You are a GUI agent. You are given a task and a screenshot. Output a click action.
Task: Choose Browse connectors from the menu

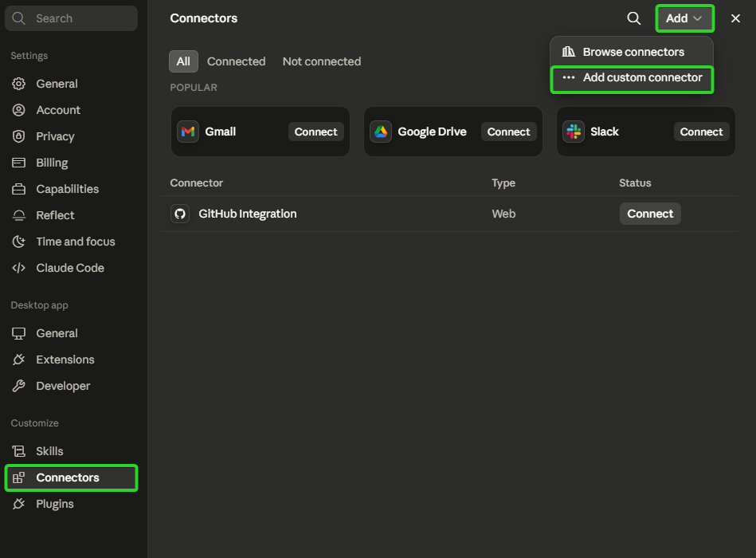632,52
